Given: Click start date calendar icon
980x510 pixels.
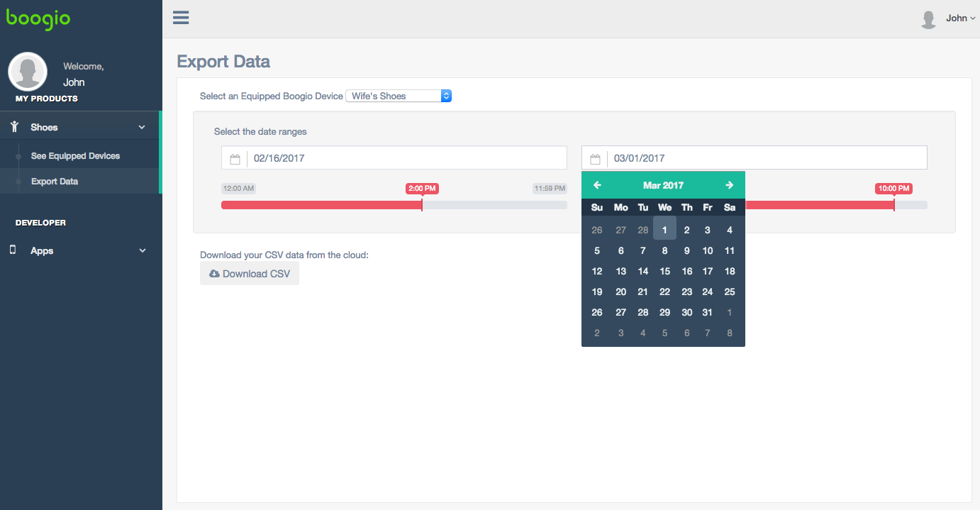Looking at the screenshot, I should (235, 158).
